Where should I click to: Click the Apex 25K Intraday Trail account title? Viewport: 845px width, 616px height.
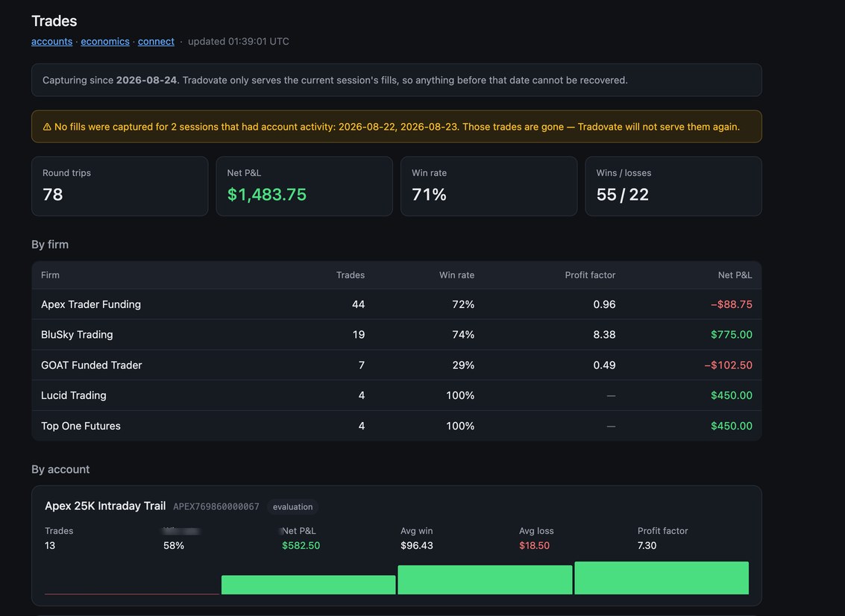pos(105,506)
